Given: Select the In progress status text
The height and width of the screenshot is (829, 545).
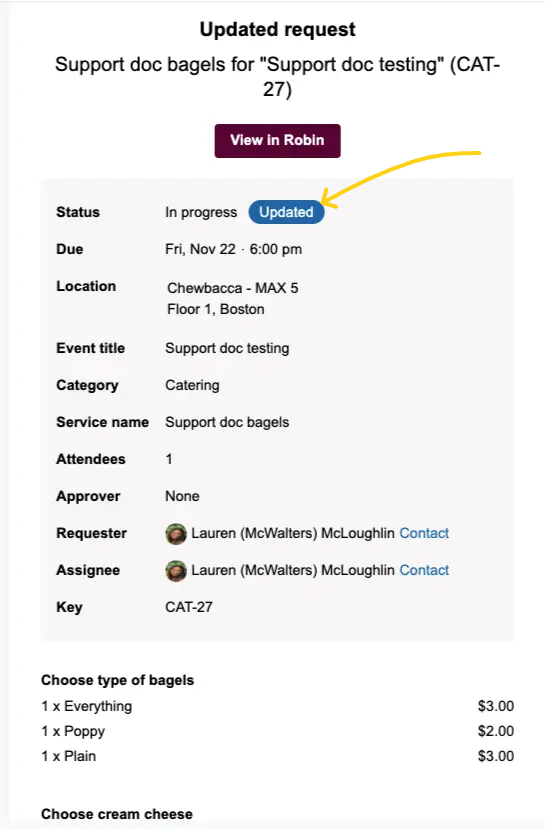Looking at the screenshot, I should pos(201,212).
